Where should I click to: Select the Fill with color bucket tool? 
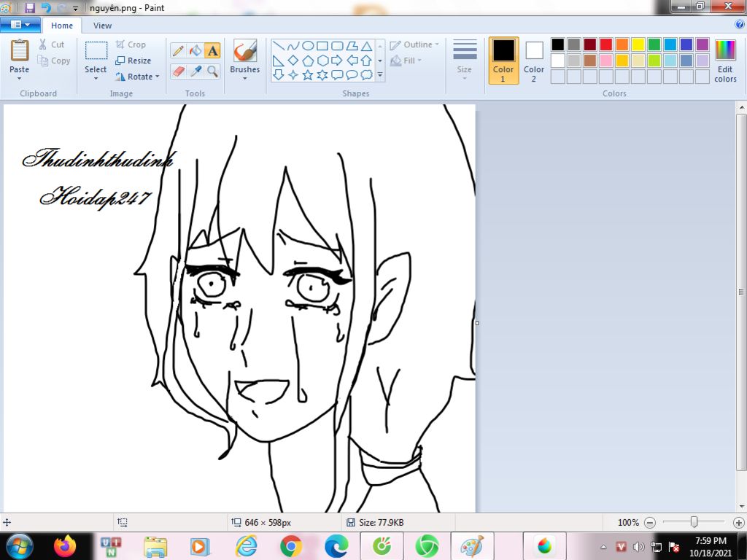tap(196, 50)
